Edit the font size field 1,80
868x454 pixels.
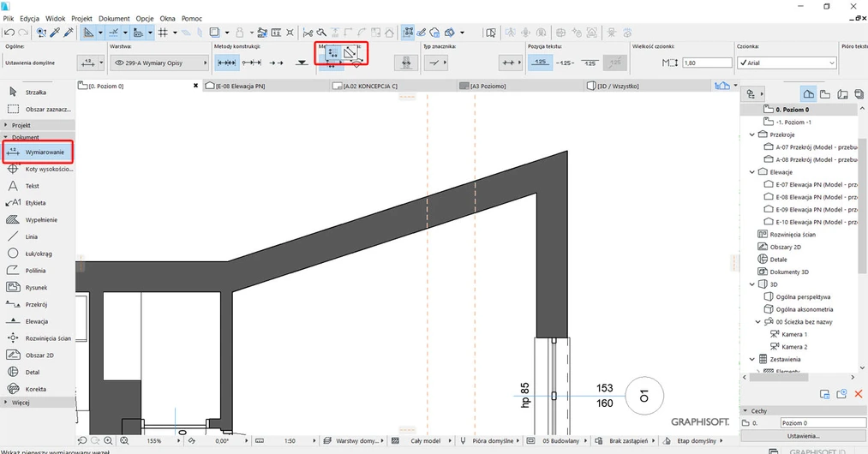[708, 63]
